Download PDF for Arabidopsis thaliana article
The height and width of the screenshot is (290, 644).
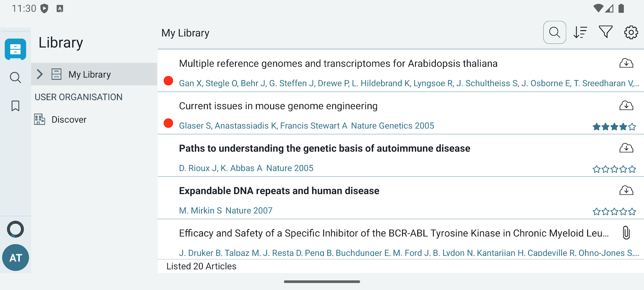click(626, 63)
